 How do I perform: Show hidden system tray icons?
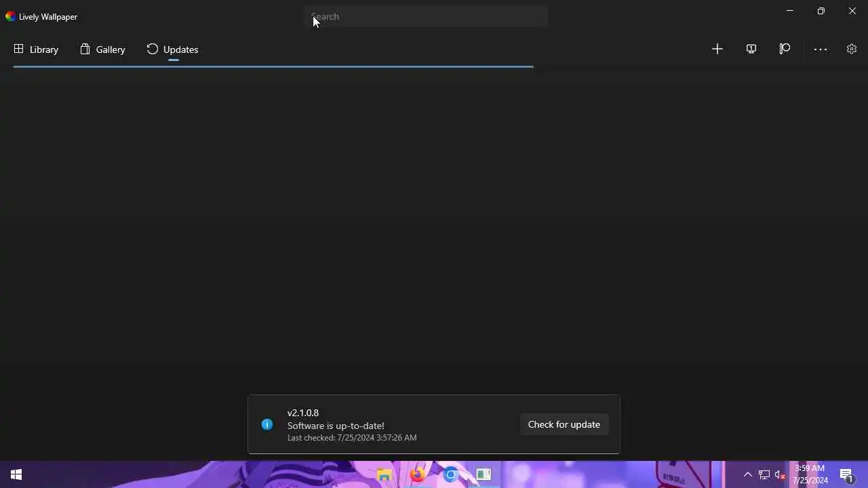748,474
